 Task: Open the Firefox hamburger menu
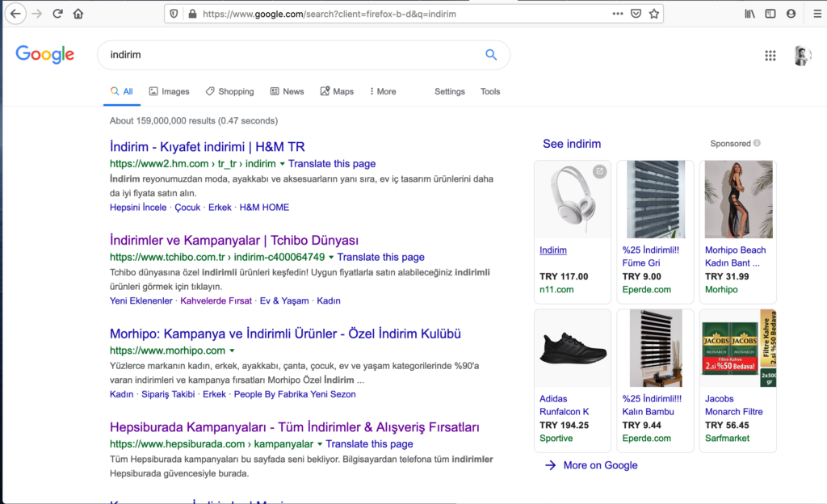tap(817, 14)
